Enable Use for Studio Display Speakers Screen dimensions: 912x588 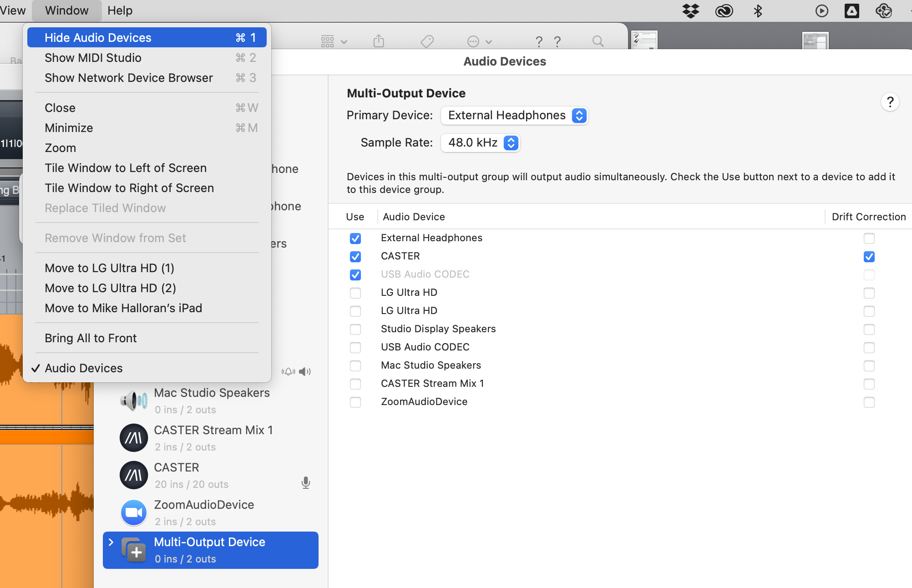pos(355,329)
